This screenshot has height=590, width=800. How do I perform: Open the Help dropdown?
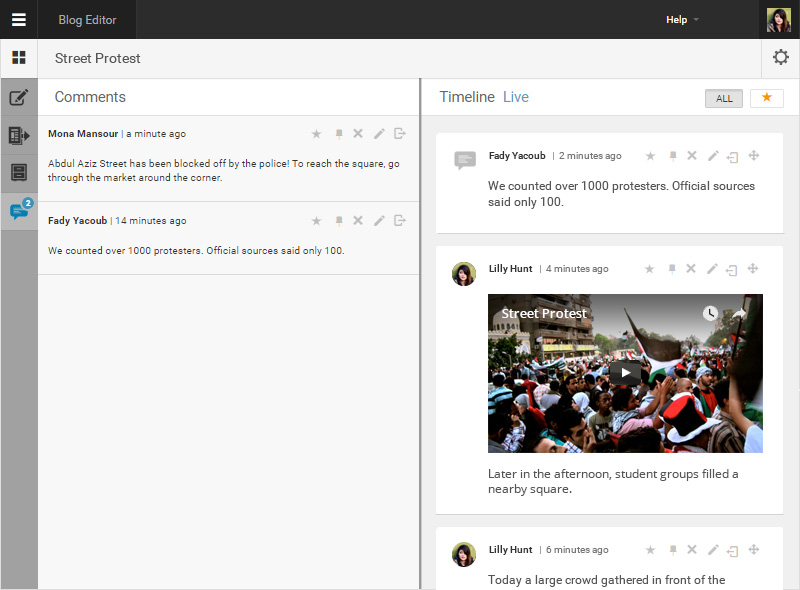pyautogui.click(x=676, y=19)
